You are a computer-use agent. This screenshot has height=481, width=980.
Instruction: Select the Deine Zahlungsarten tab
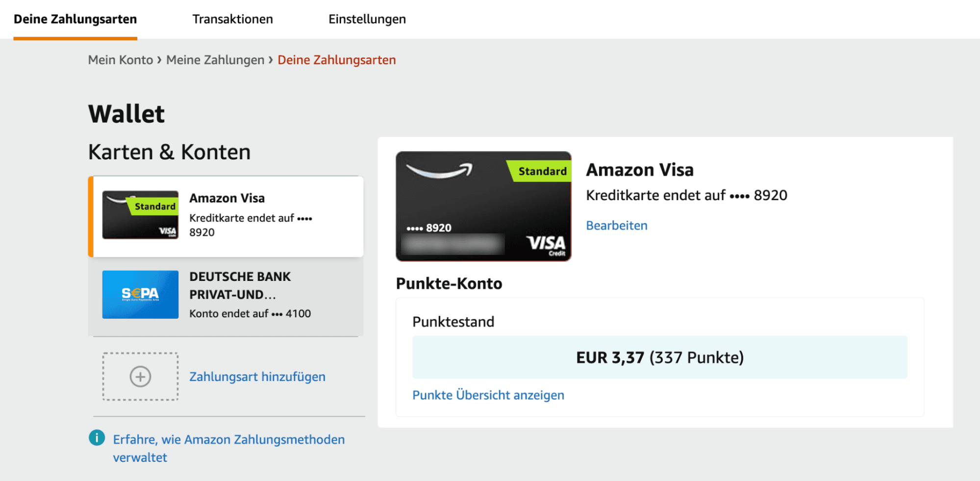(x=75, y=19)
